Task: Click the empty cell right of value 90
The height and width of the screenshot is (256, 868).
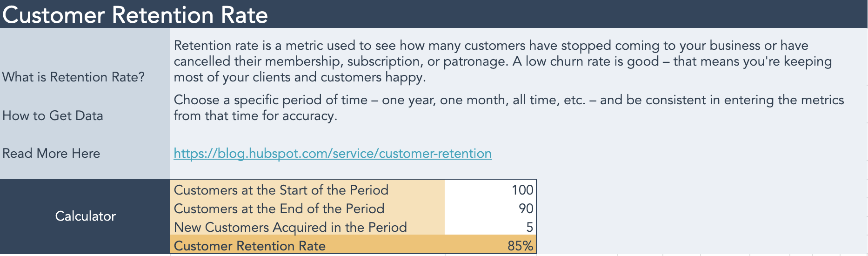Action: pyautogui.click(x=577, y=209)
